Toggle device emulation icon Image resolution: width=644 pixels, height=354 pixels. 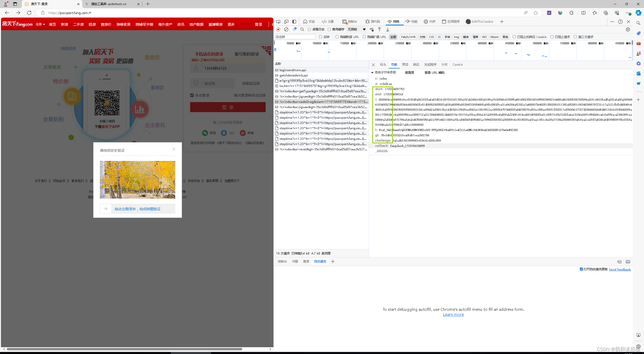click(x=286, y=22)
